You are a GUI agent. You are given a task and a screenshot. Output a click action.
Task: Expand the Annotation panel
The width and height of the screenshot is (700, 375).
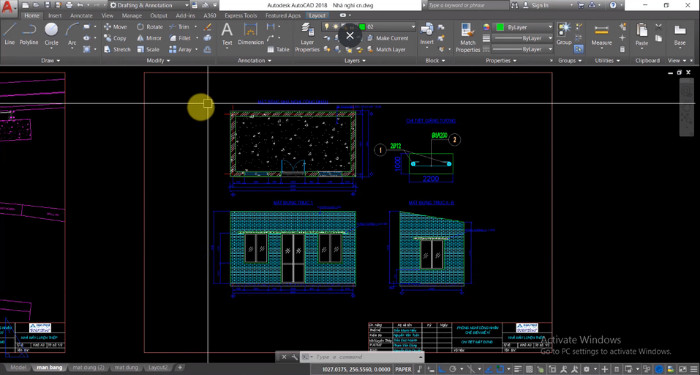(x=254, y=60)
